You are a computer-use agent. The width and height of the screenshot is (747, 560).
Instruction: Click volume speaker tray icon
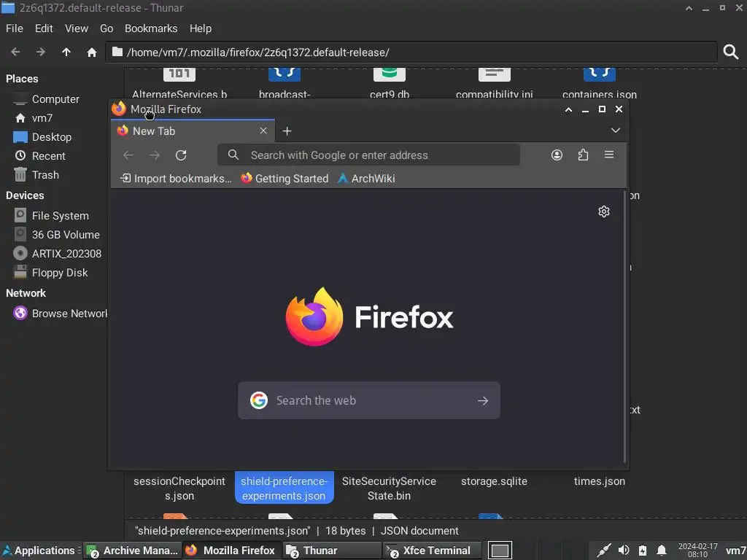click(624, 551)
